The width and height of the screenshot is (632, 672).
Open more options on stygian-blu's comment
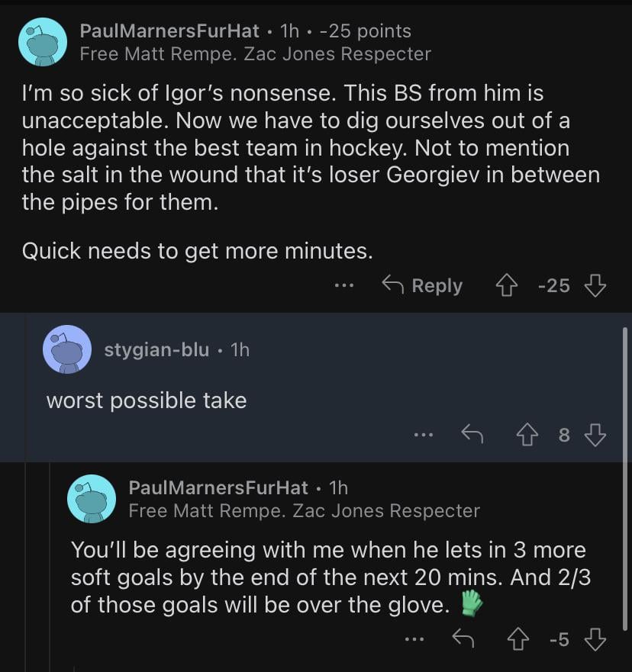point(423,435)
